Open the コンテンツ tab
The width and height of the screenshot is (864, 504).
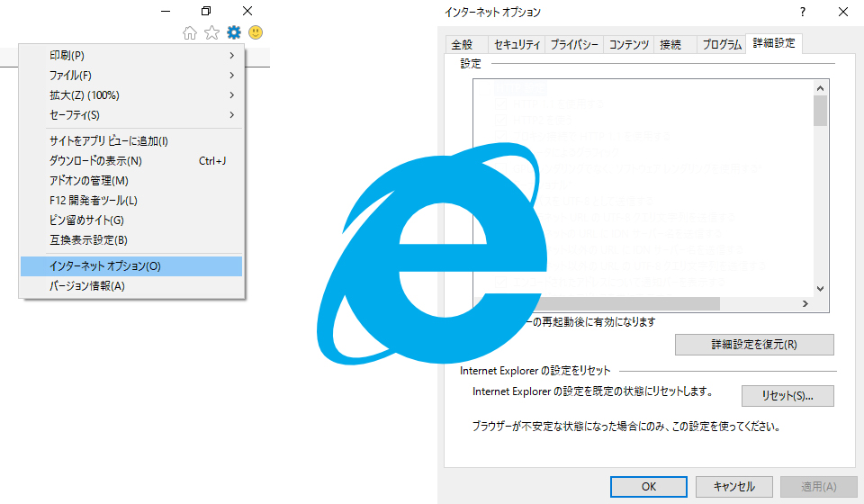coord(629,45)
